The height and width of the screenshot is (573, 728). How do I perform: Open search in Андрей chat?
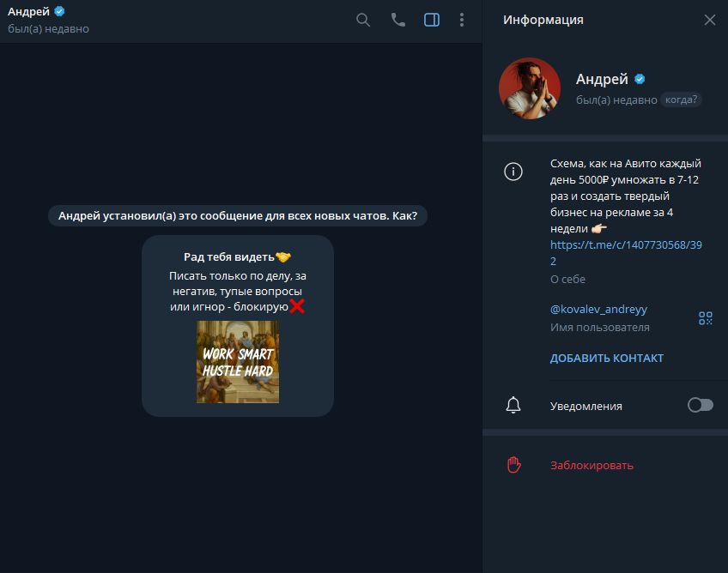pos(362,20)
